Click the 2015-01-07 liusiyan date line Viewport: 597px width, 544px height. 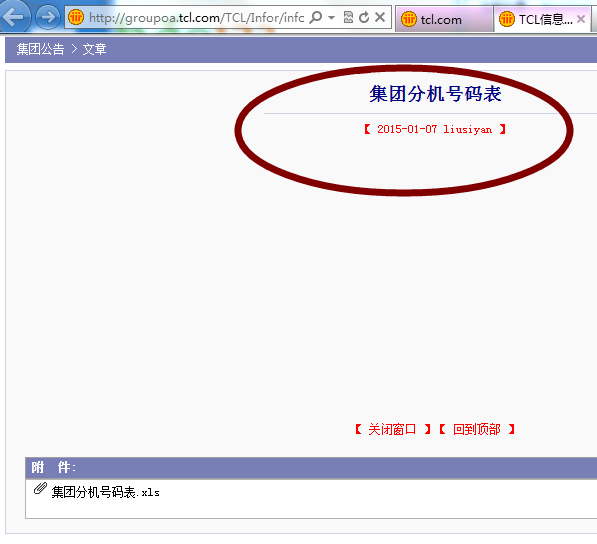[434, 129]
